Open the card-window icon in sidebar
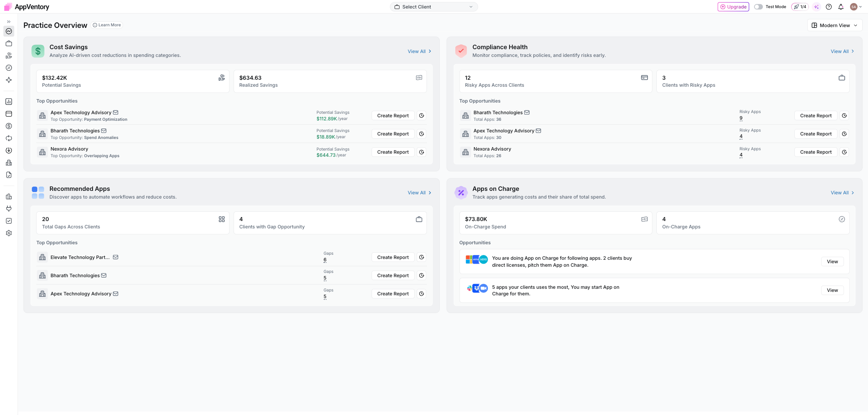The width and height of the screenshot is (868, 415). click(9, 114)
